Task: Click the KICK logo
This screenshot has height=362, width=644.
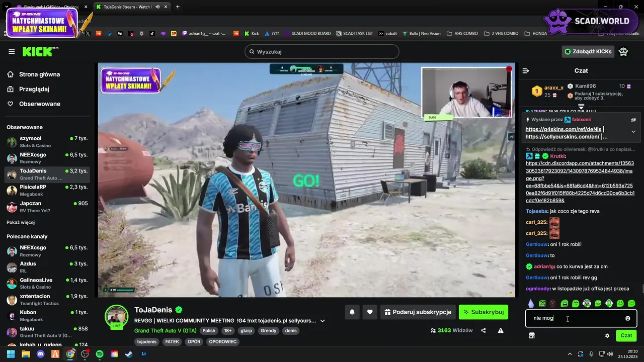Action: 40,51
